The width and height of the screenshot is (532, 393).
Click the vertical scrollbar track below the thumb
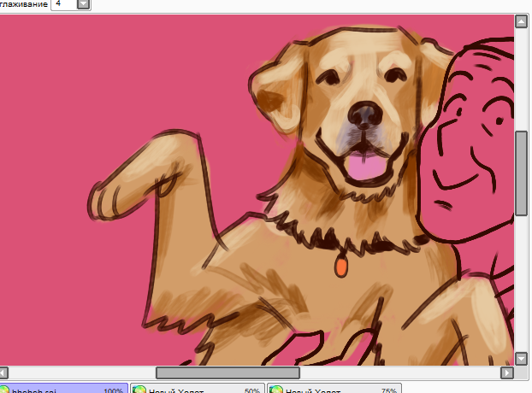521,282
